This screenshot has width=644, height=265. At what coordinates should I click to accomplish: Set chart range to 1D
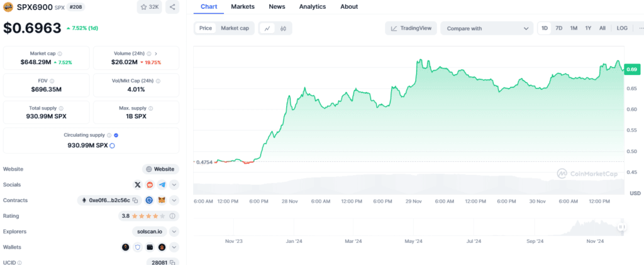545,28
